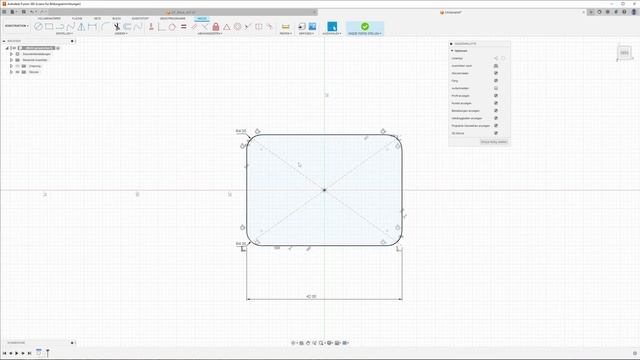Click the save icon in the title bar

click(24, 12)
